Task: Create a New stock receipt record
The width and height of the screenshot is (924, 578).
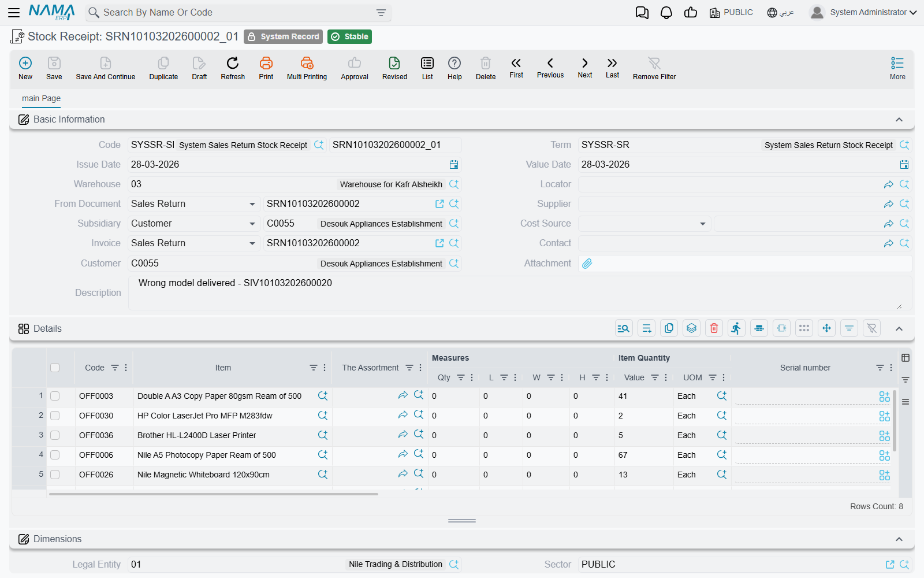Action: pos(25,68)
